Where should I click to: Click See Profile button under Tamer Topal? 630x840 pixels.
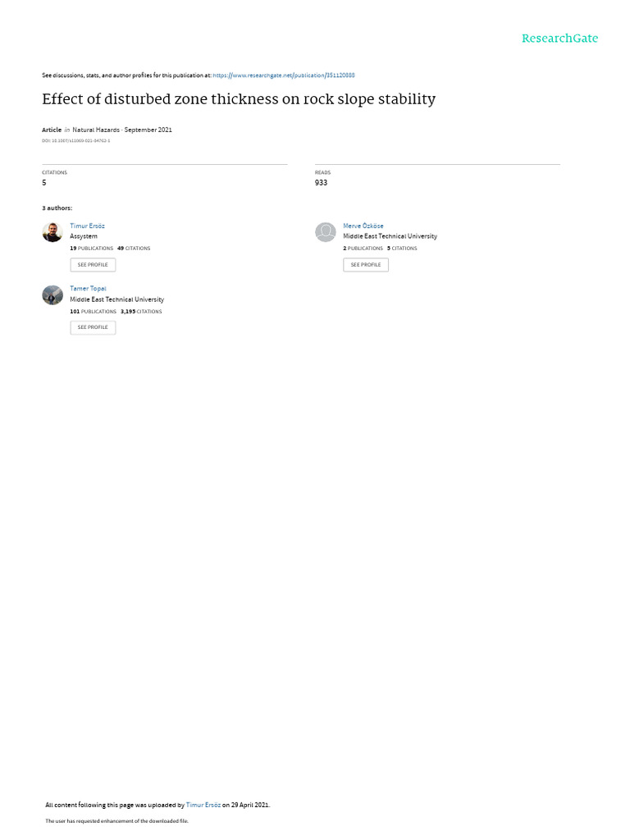tap(93, 327)
